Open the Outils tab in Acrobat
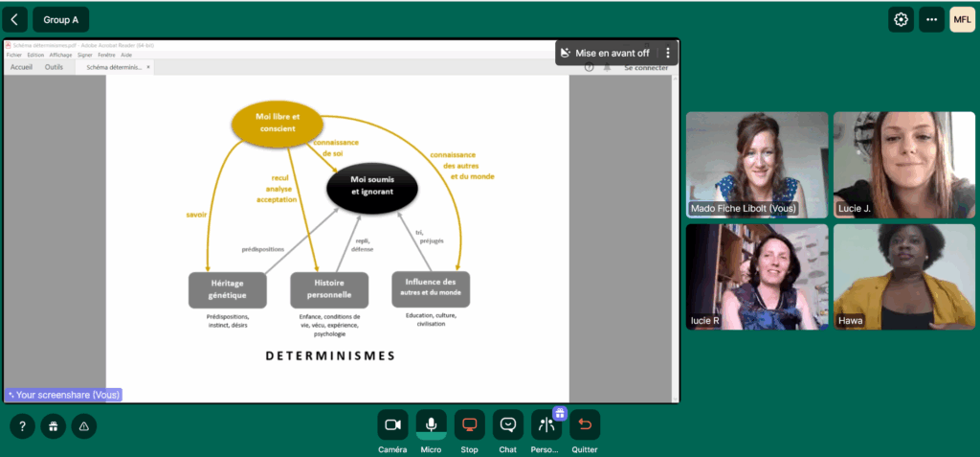The image size is (980, 457). (x=54, y=67)
